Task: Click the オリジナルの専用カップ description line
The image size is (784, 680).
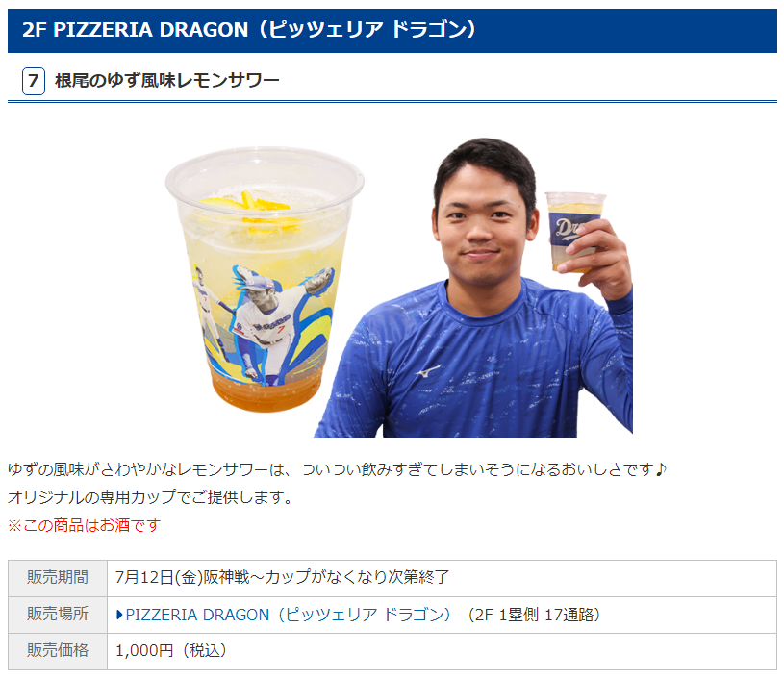Action: [x=149, y=497]
